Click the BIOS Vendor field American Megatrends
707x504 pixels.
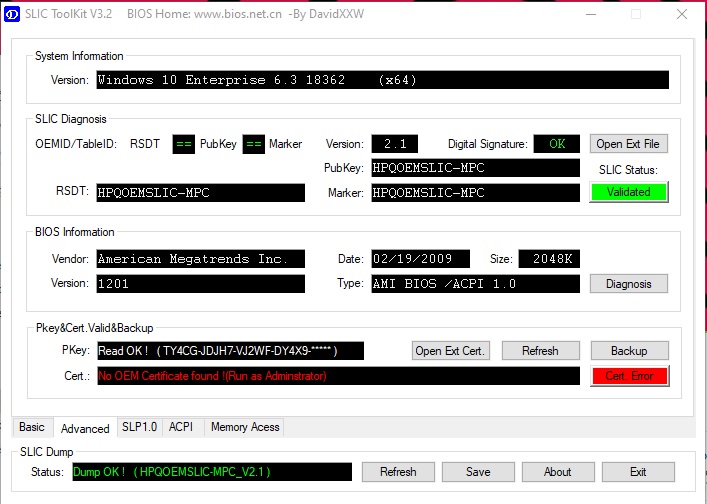tap(201, 259)
